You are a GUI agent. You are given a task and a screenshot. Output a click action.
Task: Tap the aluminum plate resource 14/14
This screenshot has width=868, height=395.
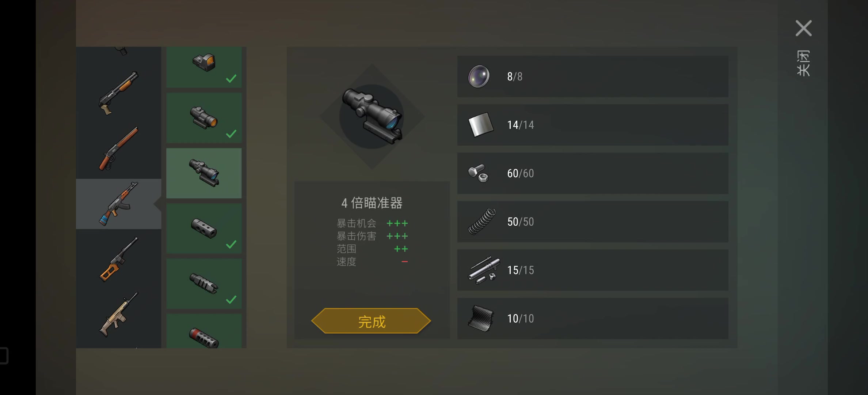coord(593,125)
